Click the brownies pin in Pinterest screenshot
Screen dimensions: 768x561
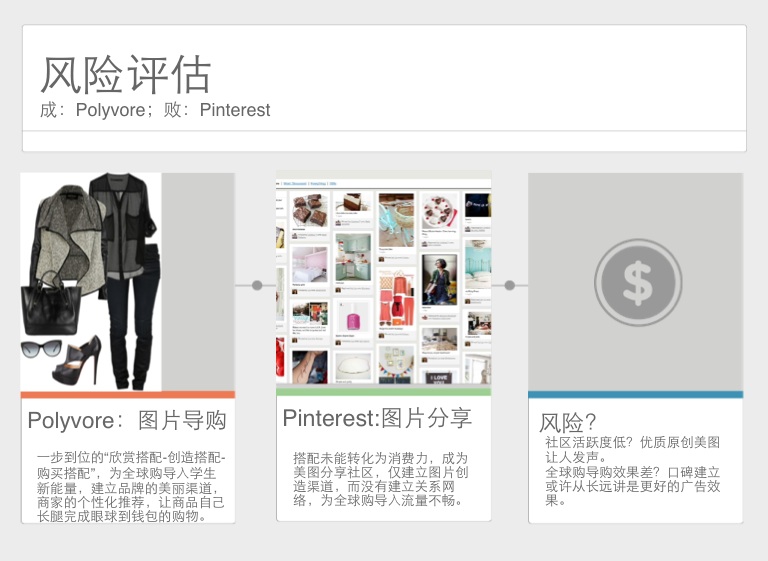click(x=309, y=211)
